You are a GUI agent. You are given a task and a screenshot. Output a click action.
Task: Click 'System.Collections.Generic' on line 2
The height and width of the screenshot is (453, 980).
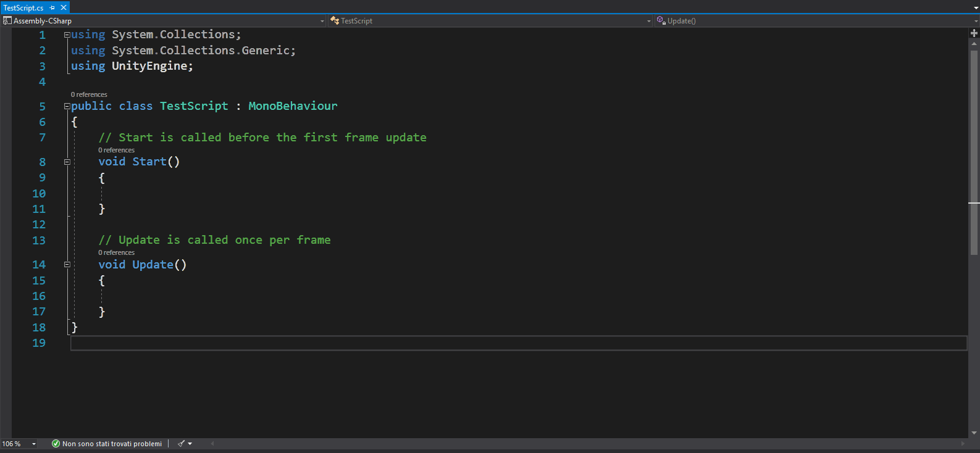[x=201, y=51]
